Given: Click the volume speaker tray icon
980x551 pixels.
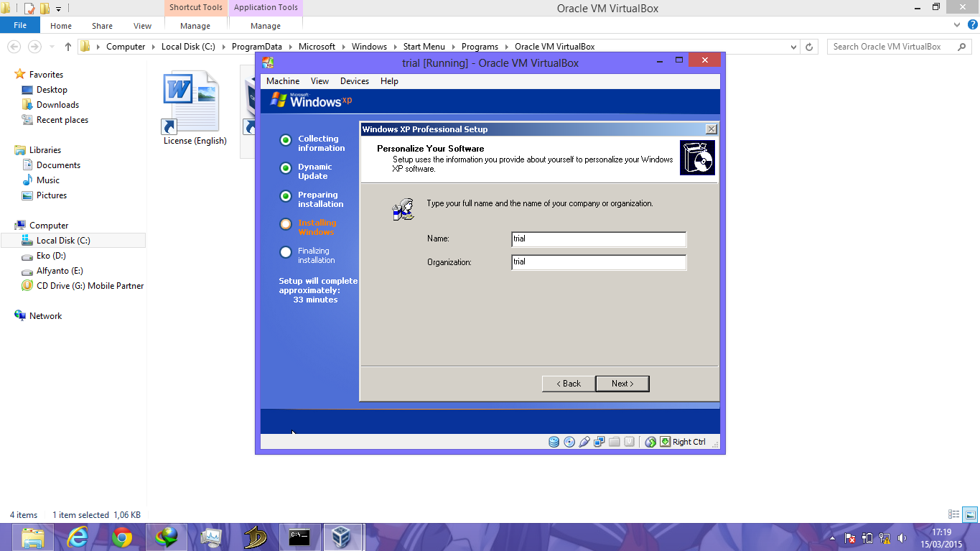Looking at the screenshot, I should pyautogui.click(x=902, y=538).
